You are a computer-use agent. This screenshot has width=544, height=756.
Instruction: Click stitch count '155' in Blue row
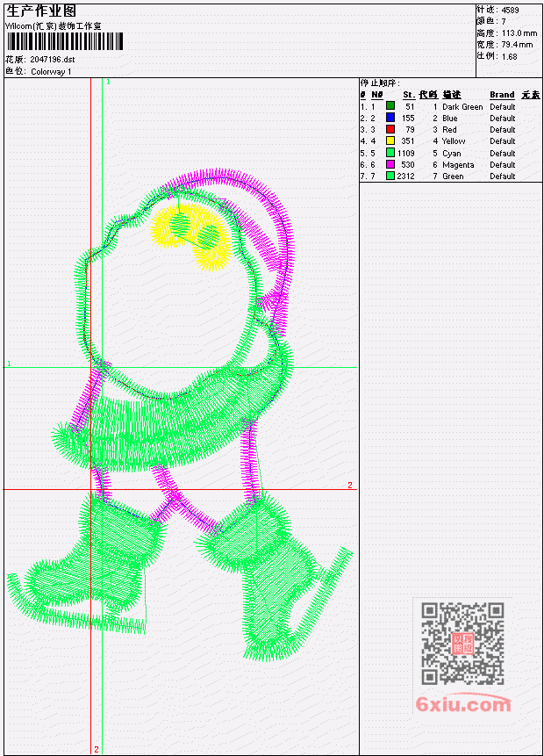click(408, 119)
